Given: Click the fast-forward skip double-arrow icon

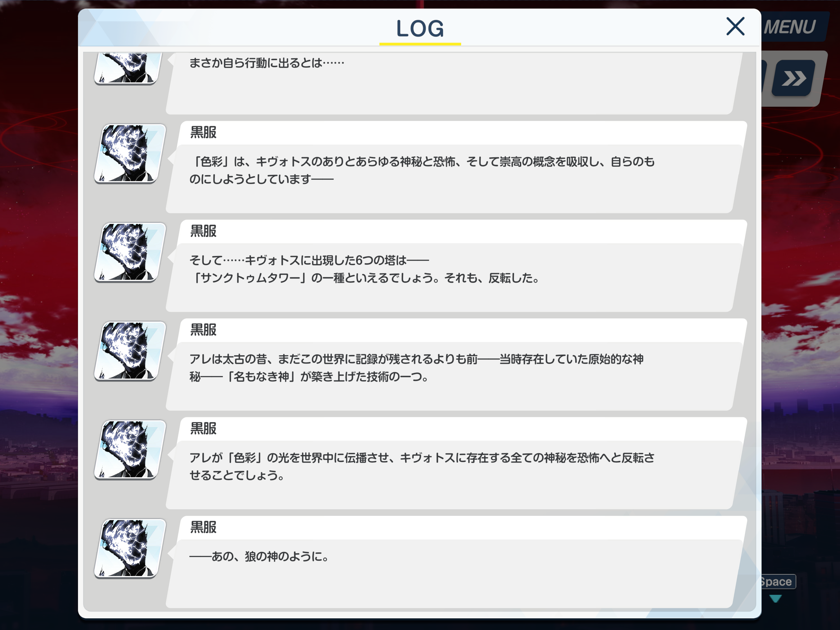Looking at the screenshot, I should (794, 79).
